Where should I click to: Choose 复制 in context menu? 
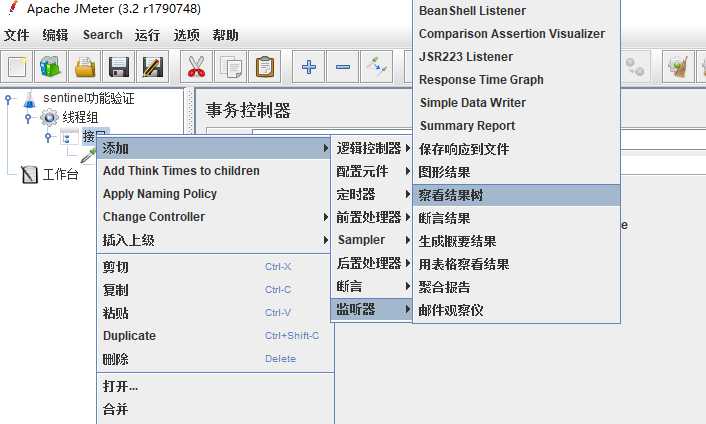tap(215, 290)
